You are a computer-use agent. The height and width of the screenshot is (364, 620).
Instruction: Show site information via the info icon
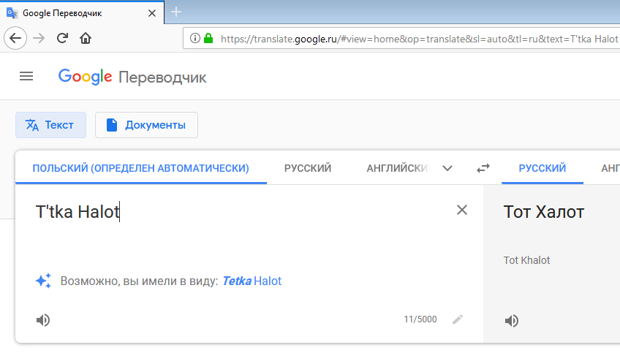(194, 38)
